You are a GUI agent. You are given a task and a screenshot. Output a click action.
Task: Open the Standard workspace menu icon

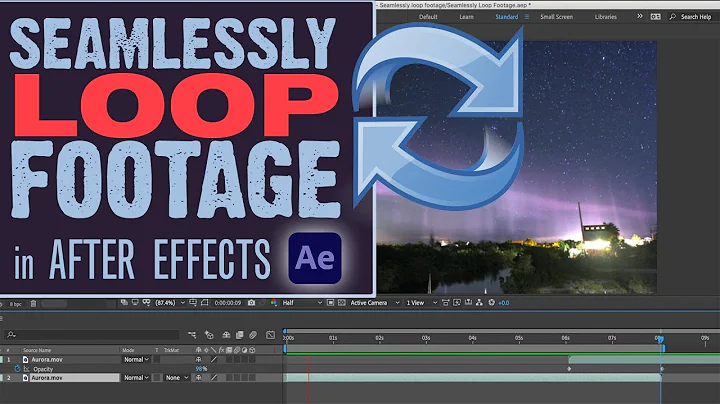(527, 17)
